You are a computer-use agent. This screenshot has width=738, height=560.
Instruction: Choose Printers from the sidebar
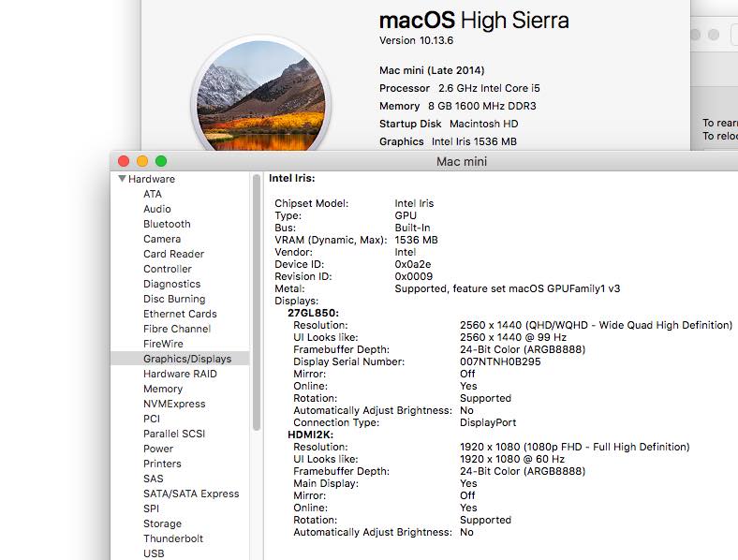(x=162, y=464)
